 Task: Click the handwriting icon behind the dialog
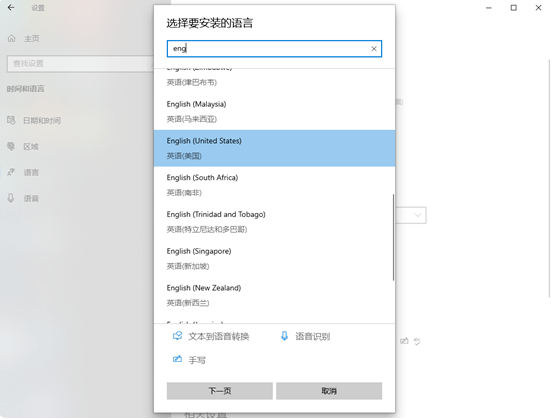(x=404, y=341)
